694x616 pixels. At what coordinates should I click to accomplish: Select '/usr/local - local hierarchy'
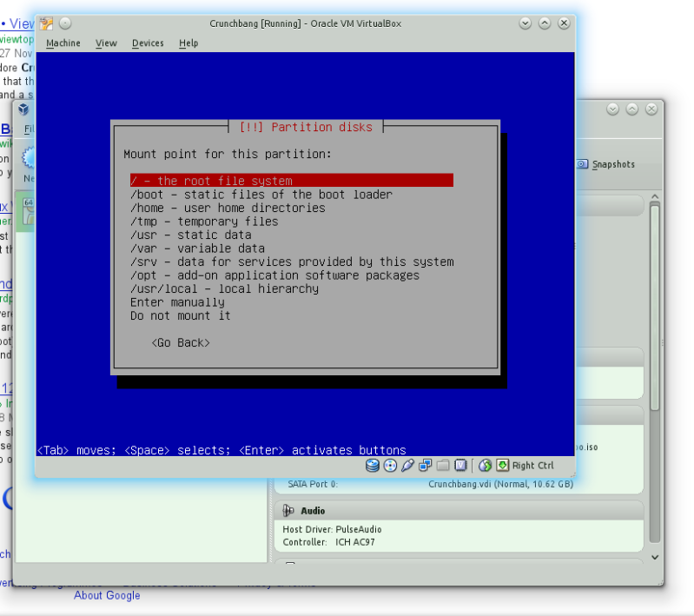[224, 288]
